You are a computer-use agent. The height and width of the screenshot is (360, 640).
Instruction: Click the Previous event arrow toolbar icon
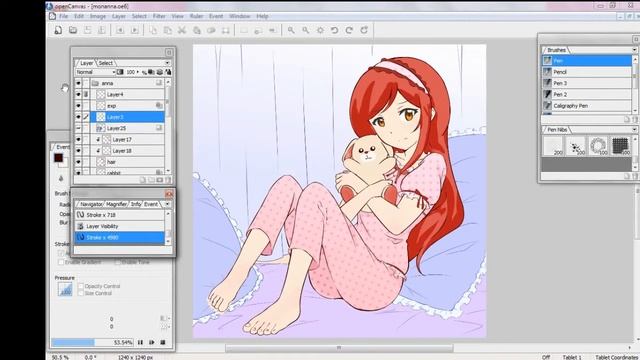(120, 30)
